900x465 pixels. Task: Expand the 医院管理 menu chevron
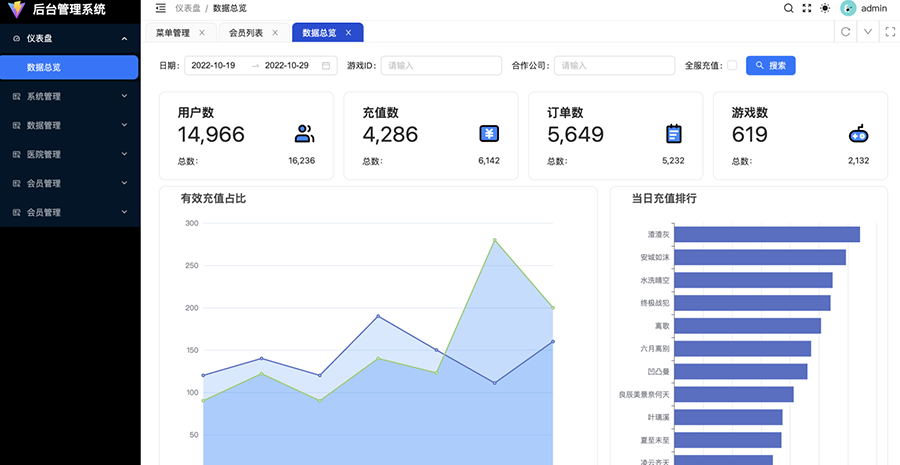(125, 154)
